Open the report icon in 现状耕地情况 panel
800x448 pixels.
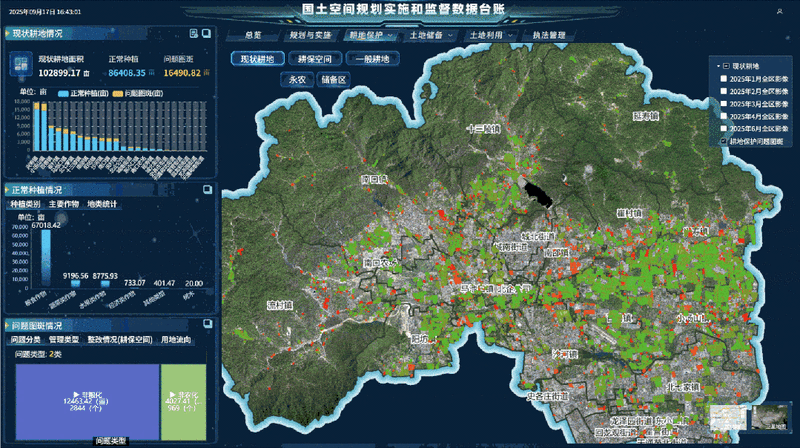click(194, 33)
